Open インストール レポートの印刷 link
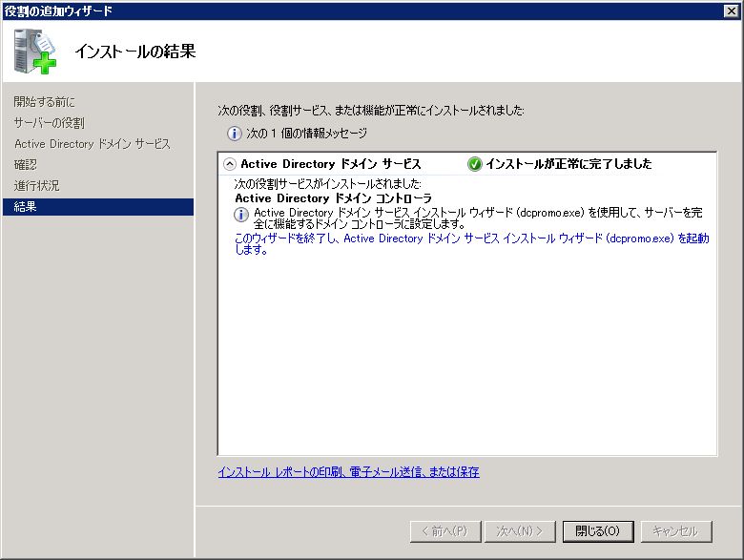This screenshot has height=560, width=744. tap(348, 471)
